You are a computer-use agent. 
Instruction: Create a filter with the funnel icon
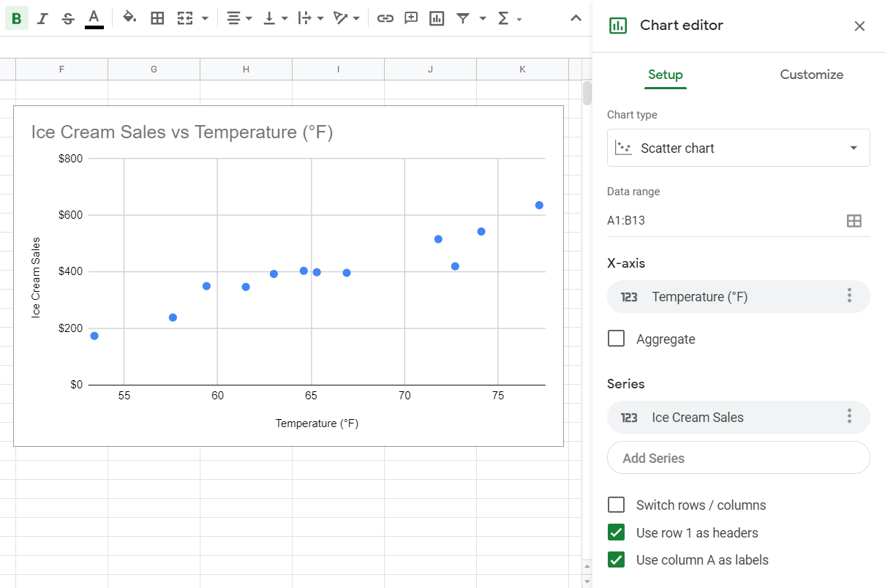point(464,18)
